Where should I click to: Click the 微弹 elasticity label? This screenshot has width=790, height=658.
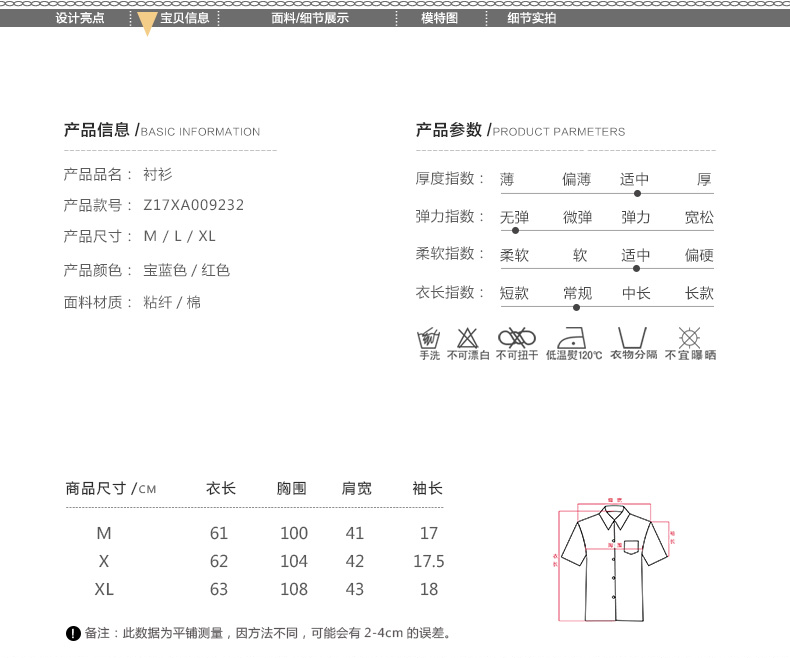point(577,217)
